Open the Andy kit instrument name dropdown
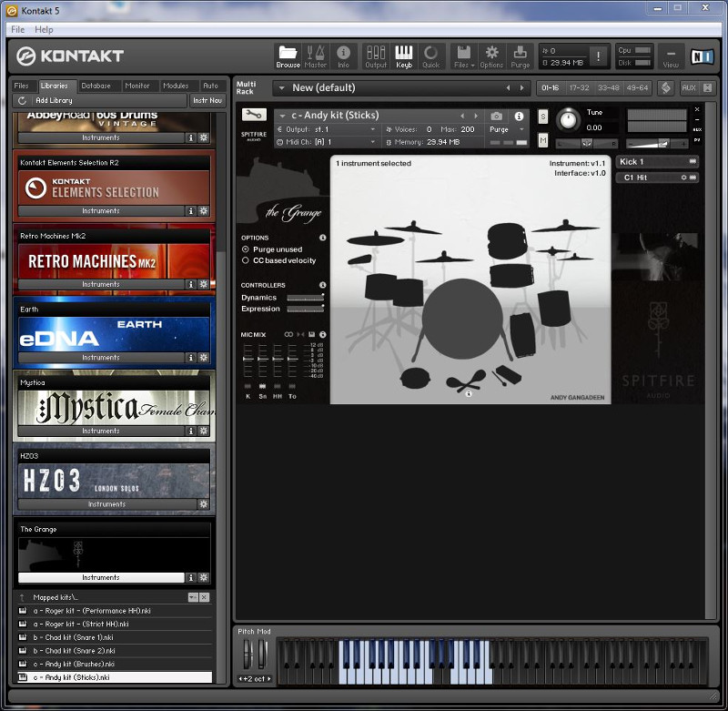 point(282,116)
